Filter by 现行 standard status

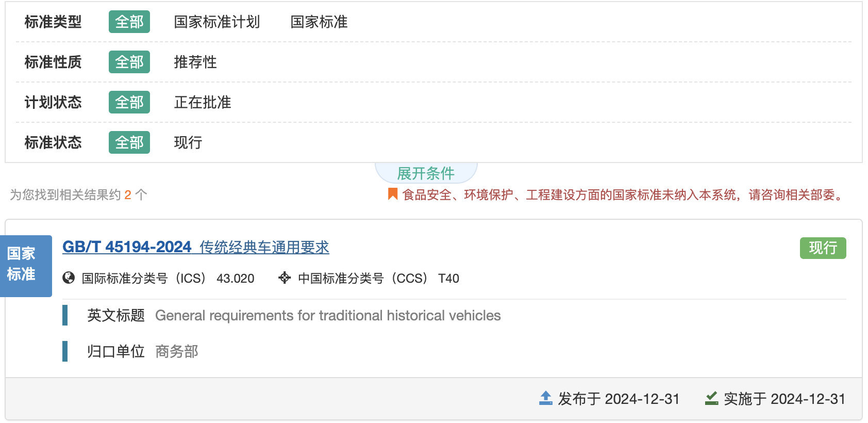pos(188,142)
